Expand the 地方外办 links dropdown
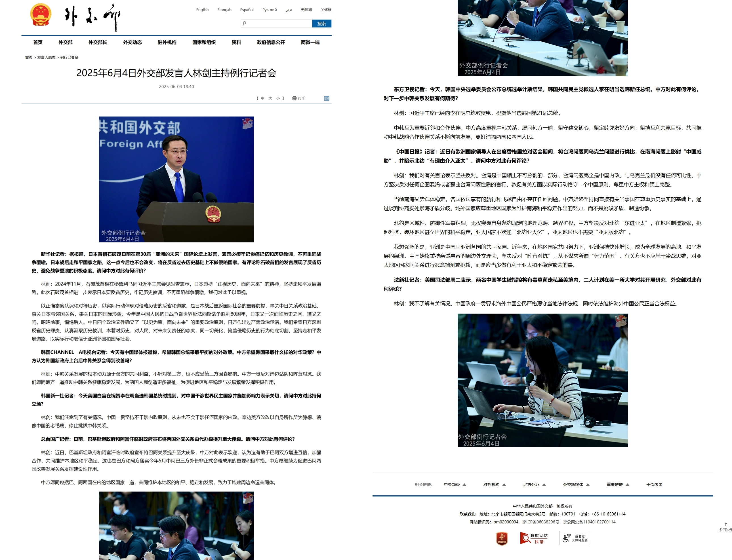 pyautogui.click(x=534, y=485)
